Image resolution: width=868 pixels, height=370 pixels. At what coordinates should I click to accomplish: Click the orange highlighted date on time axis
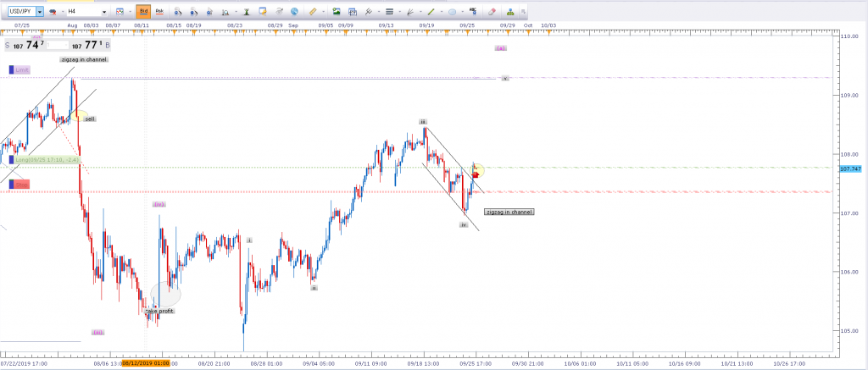[147, 363]
